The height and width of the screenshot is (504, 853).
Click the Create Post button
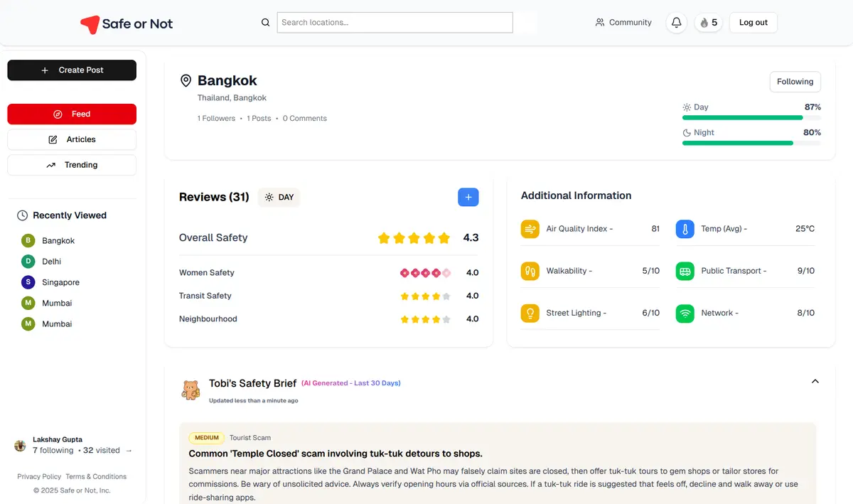[x=72, y=70]
